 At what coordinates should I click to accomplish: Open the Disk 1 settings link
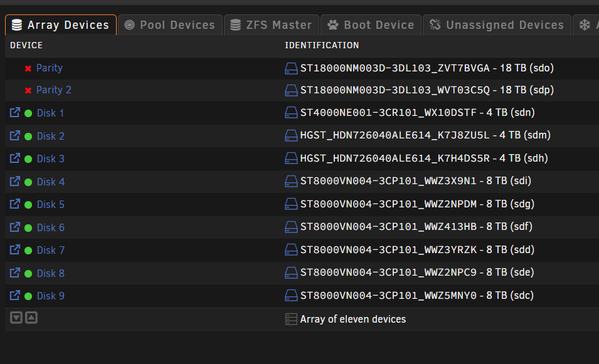[50, 113]
